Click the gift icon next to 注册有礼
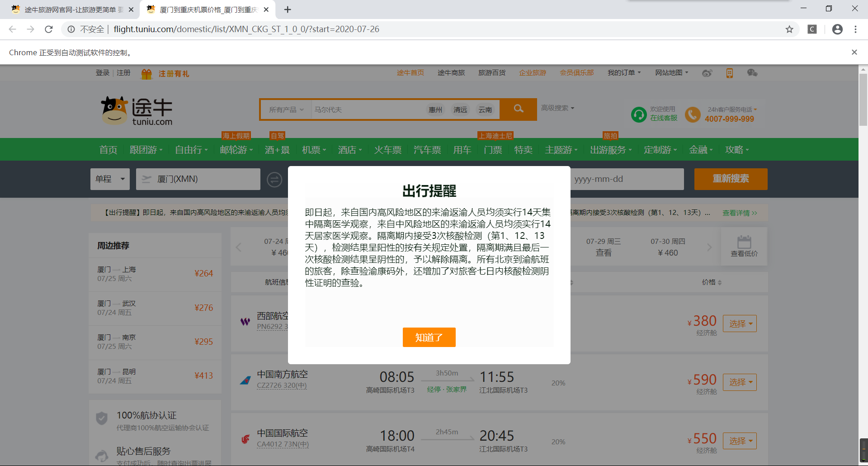This screenshot has width=868, height=466. click(146, 74)
